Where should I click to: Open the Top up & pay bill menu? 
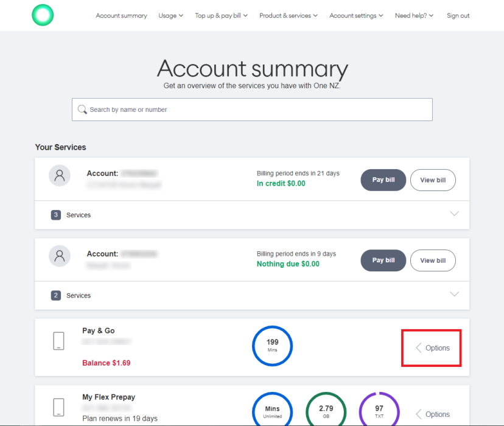pyautogui.click(x=221, y=15)
